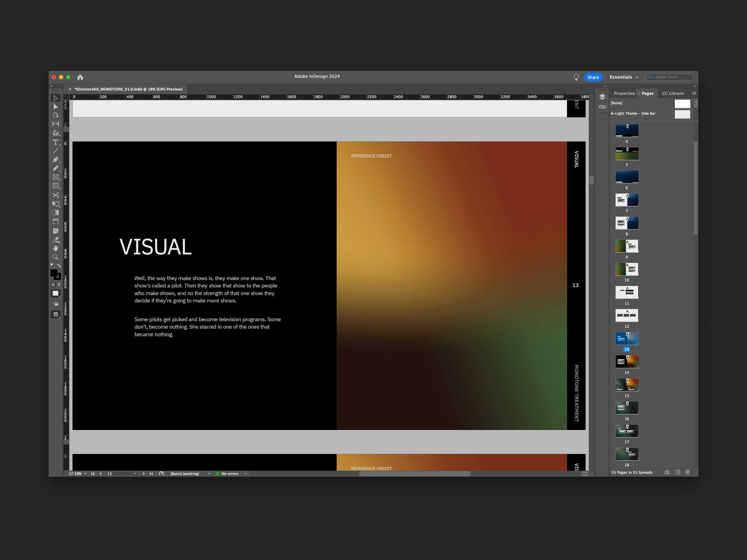
Task: Select the Gap tool
Action: [x=56, y=124]
